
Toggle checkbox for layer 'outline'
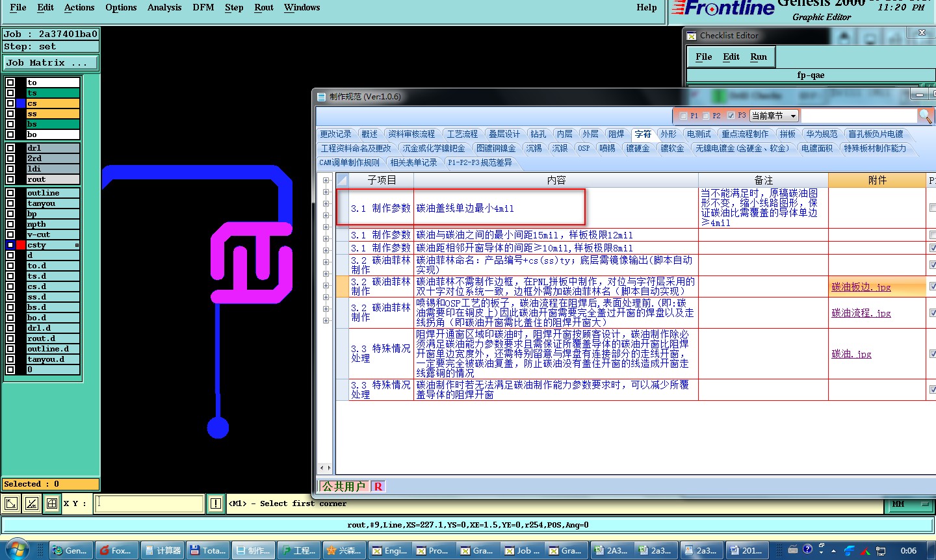tap(10, 193)
